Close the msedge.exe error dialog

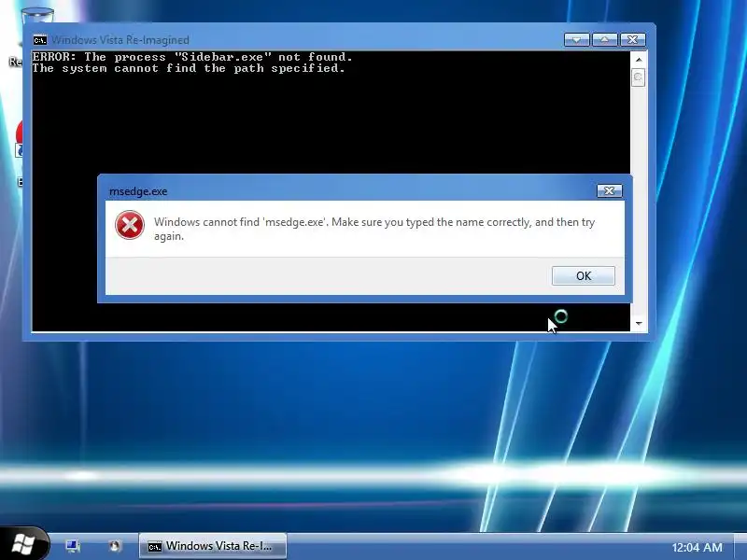pyautogui.click(x=610, y=191)
